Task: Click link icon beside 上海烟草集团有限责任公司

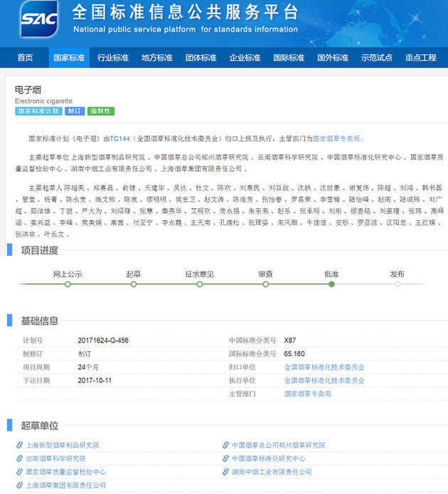Action: 19,485
